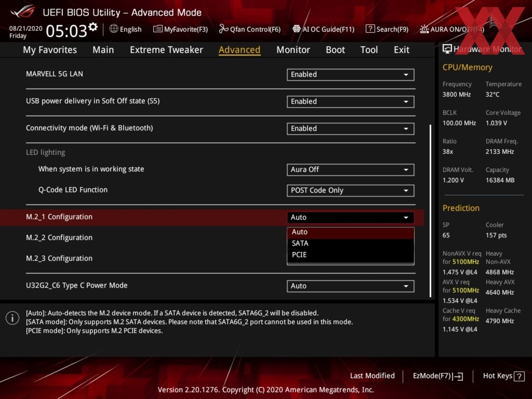Open clock settings gear icon
The height and width of the screenshot is (399, 532).
coord(93,27)
